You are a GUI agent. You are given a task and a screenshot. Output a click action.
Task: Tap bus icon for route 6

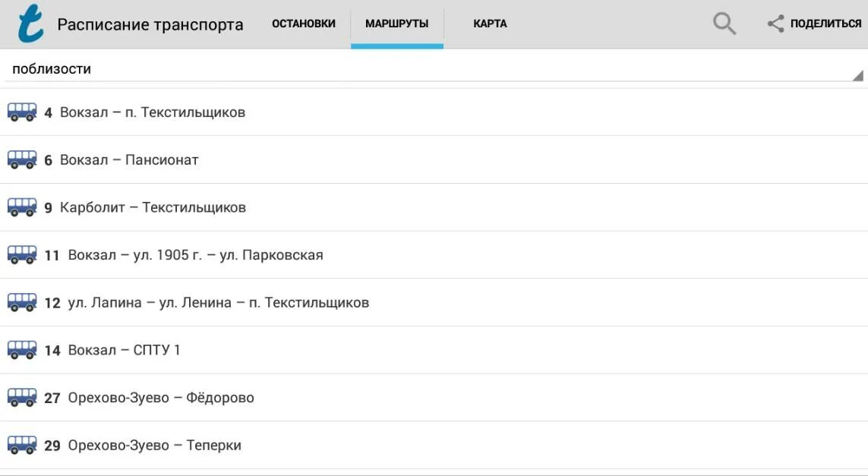[22, 160]
